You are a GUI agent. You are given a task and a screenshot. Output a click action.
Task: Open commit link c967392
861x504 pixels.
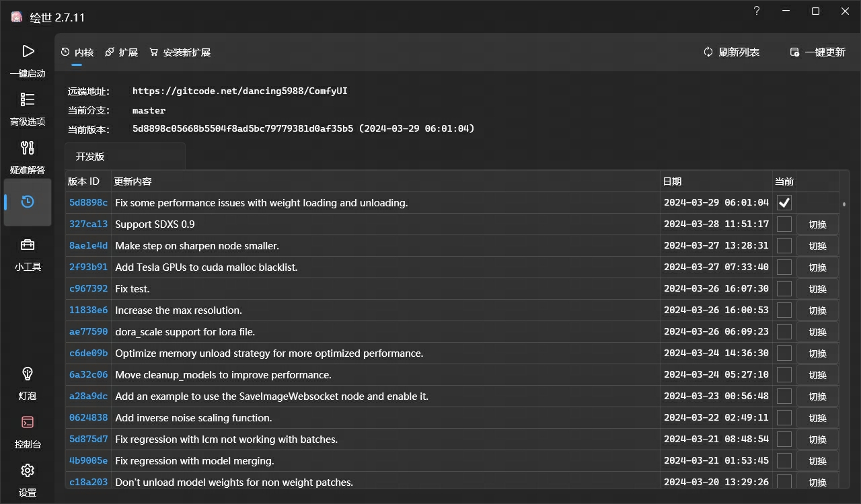tap(88, 288)
